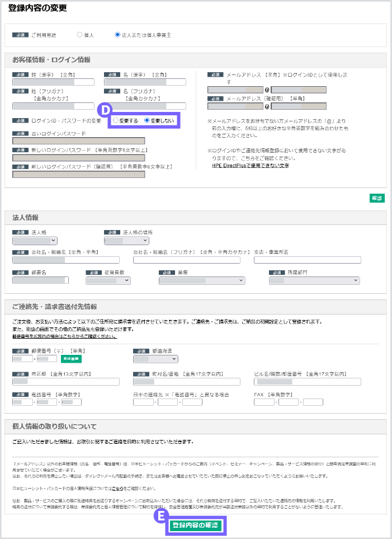Open the こちら privacy policy link
The height and width of the screenshot is (539, 392).
click(117, 488)
